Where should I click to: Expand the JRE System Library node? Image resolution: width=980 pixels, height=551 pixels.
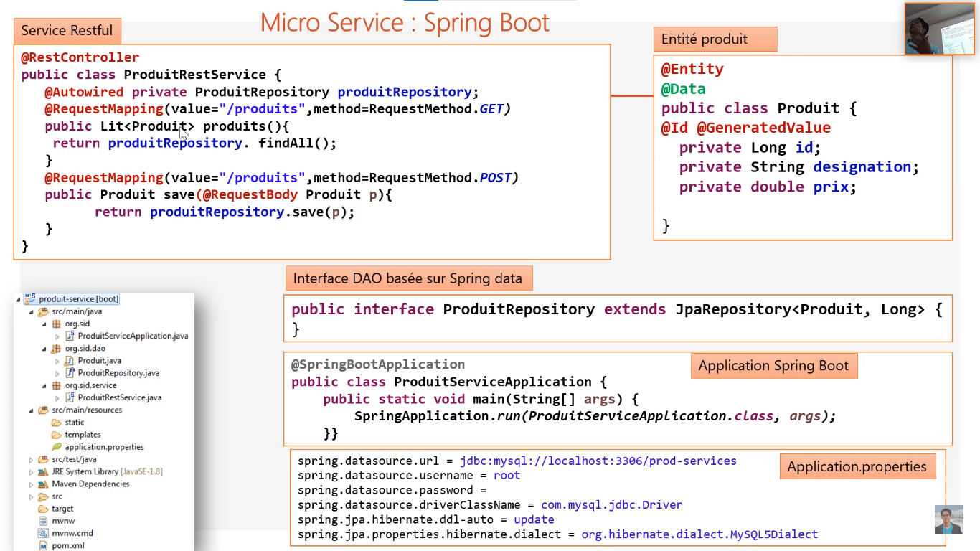click(x=31, y=471)
